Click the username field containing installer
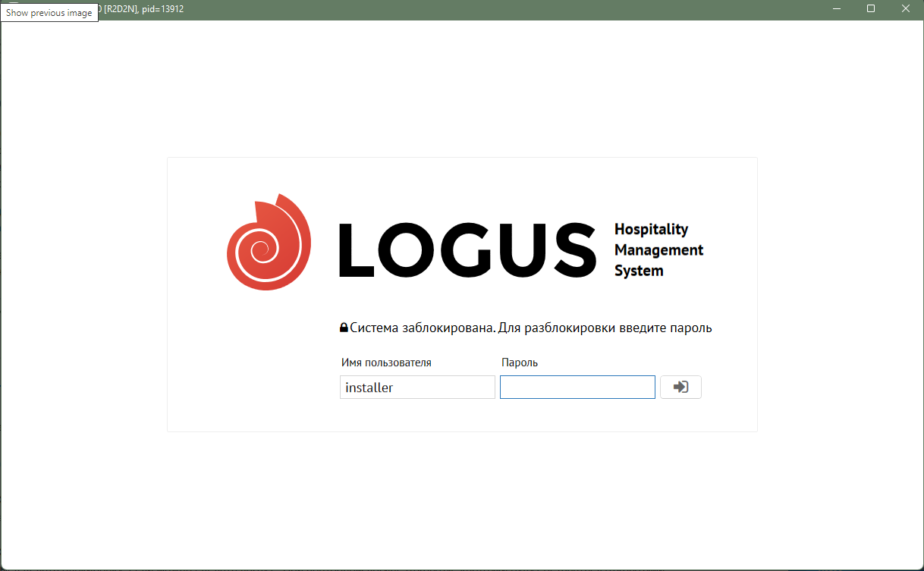The height and width of the screenshot is (571, 924). click(x=417, y=387)
